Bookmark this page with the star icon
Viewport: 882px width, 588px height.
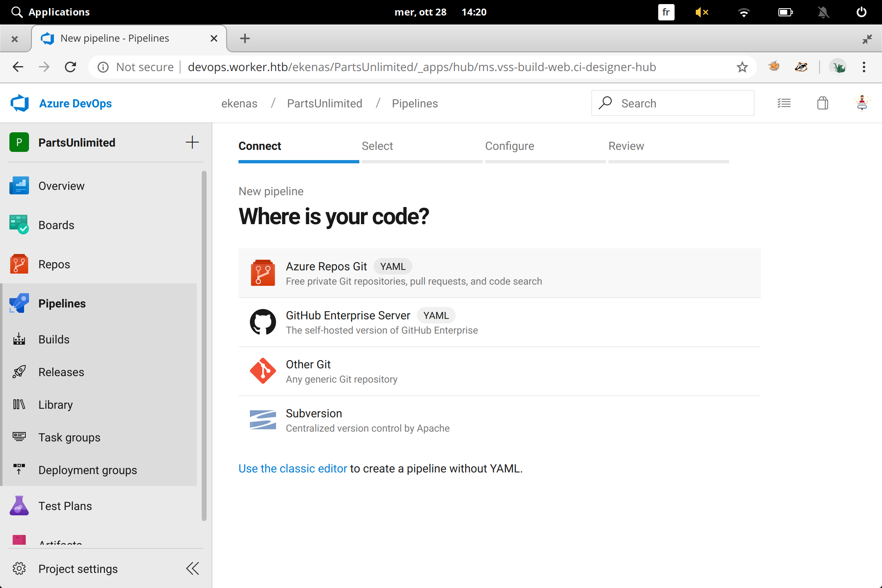(x=742, y=67)
